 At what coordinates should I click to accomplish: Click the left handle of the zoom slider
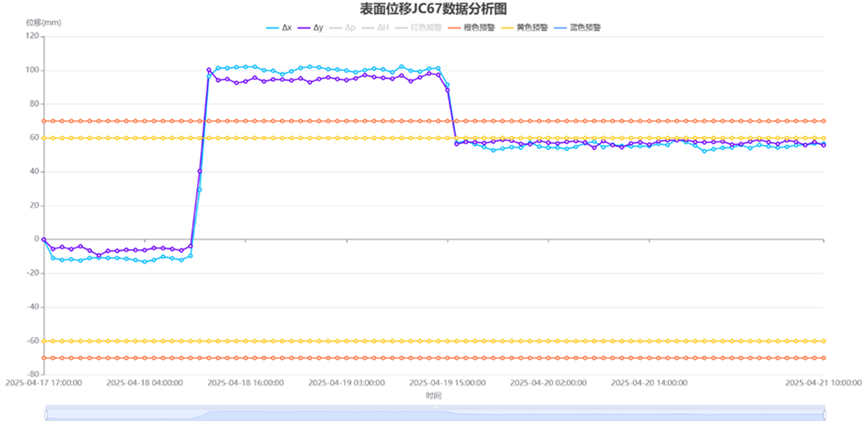tap(45, 413)
